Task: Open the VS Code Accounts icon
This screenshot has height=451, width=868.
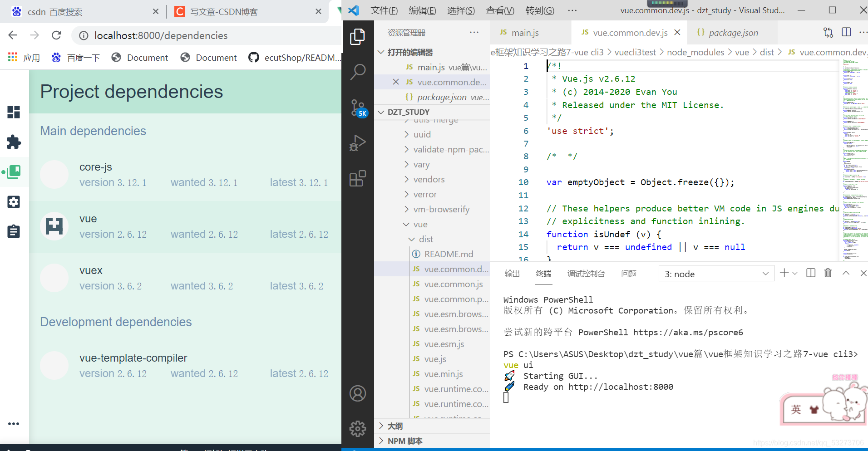Action: (x=358, y=393)
